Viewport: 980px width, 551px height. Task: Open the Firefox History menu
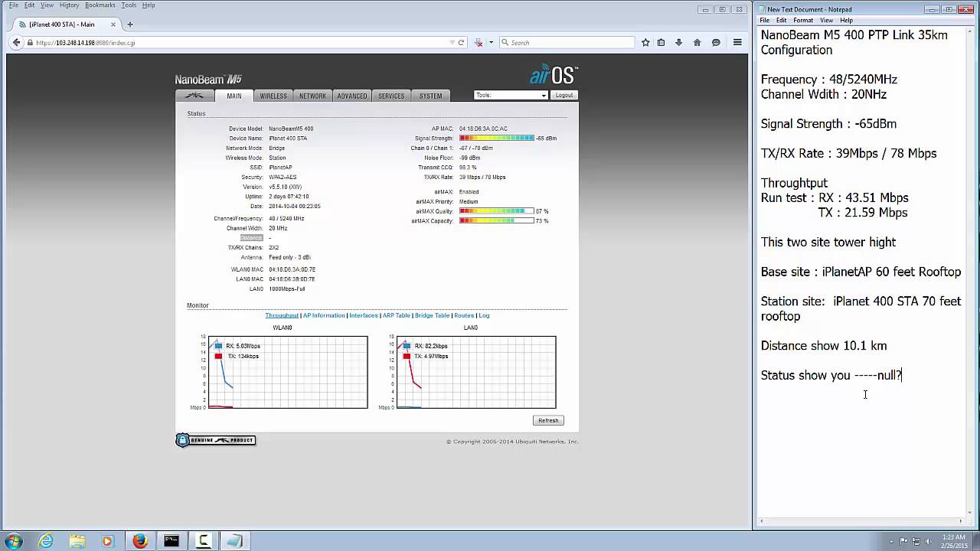tap(69, 5)
